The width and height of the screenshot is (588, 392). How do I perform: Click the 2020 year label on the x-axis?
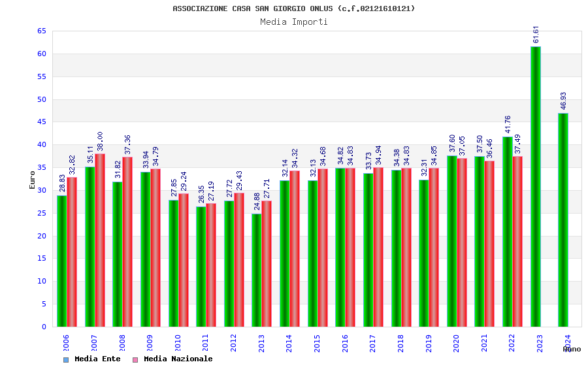[x=457, y=343]
